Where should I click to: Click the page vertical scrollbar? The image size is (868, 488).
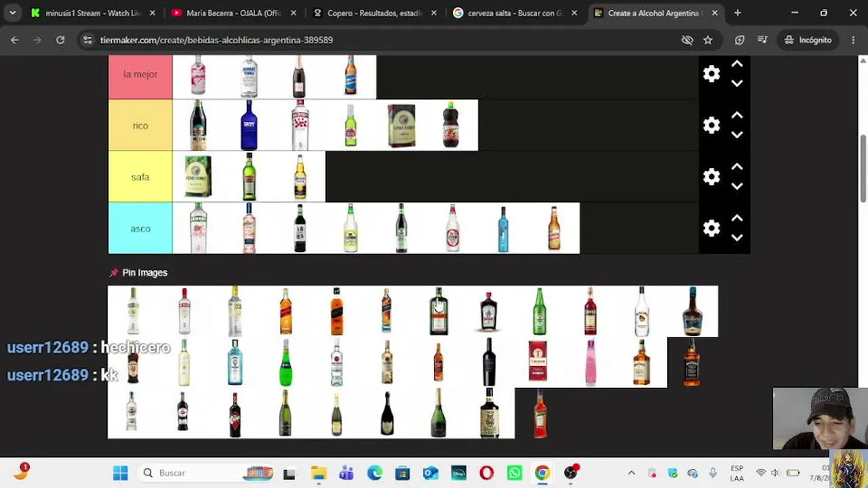click(x=863, y=167)
